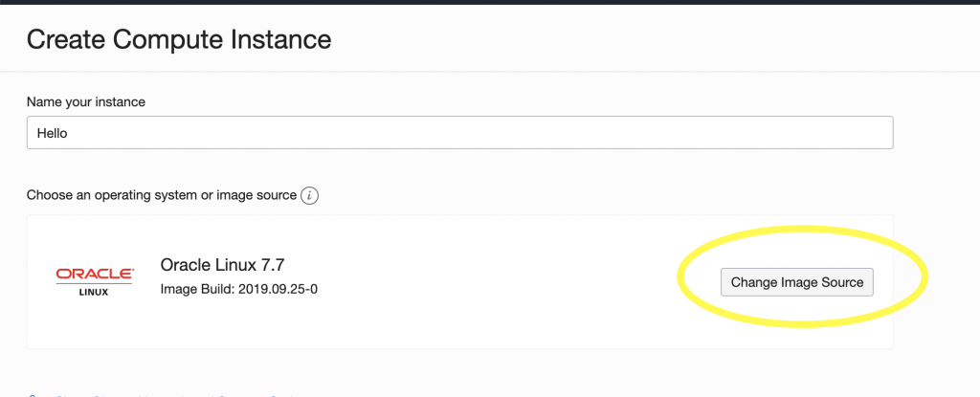Click the LINUX caption under the Oracle wordmark
The height and width of the screenshot is (397, 980).
(95, 291)
